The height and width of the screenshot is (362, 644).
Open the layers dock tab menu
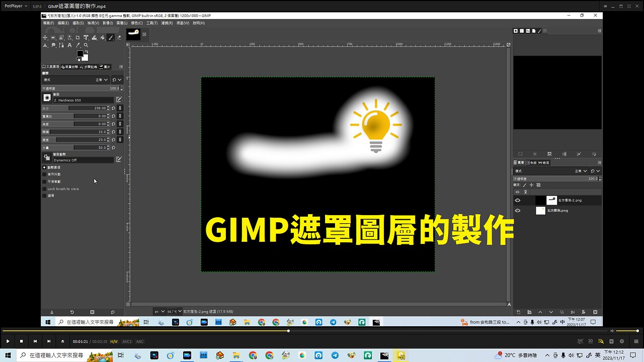[x=599, y=162]
